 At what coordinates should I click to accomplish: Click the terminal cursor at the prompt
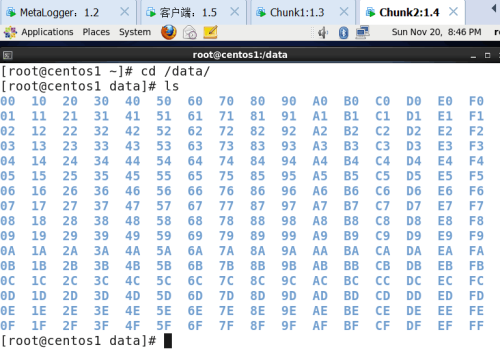coord(168,341)
